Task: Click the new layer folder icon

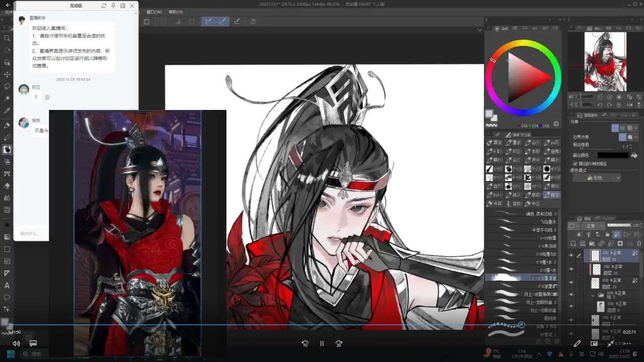Action: click(592, 243)
